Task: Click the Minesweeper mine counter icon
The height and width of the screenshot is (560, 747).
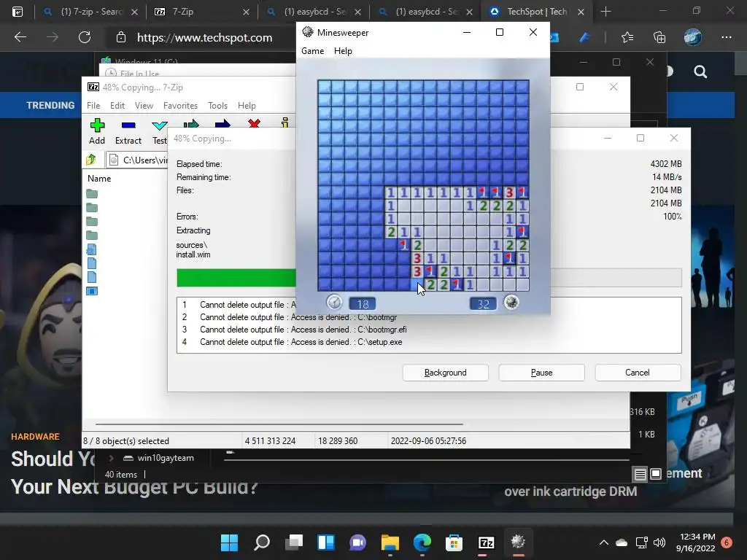Action: point(511,303)
